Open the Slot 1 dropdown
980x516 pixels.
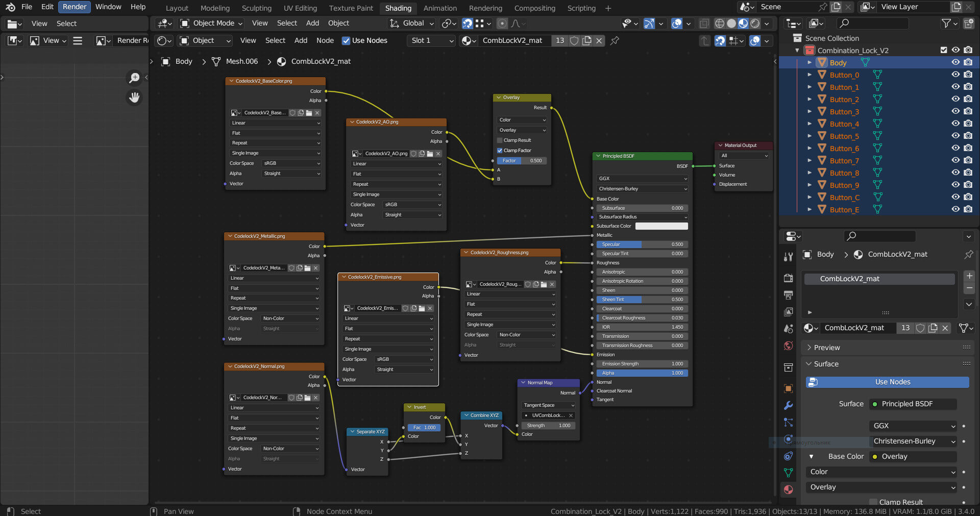click(x=432, y=41)
